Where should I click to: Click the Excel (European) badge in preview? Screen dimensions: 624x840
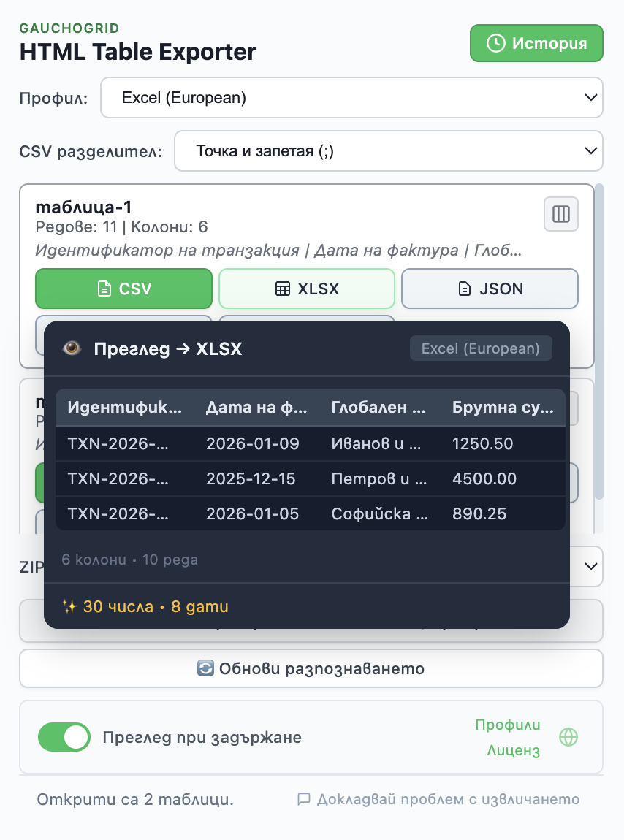pyautogui.click(x=481, y=348)
